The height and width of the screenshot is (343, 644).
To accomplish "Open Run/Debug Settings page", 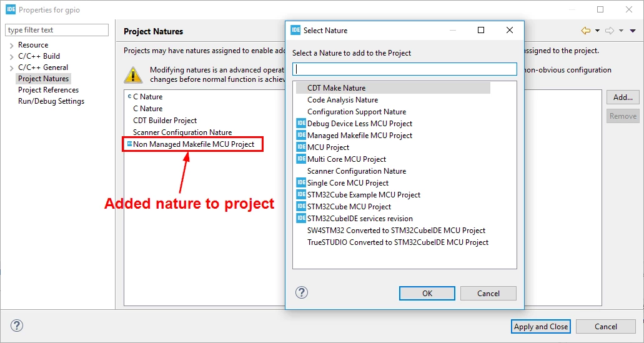I will point(51,101).
